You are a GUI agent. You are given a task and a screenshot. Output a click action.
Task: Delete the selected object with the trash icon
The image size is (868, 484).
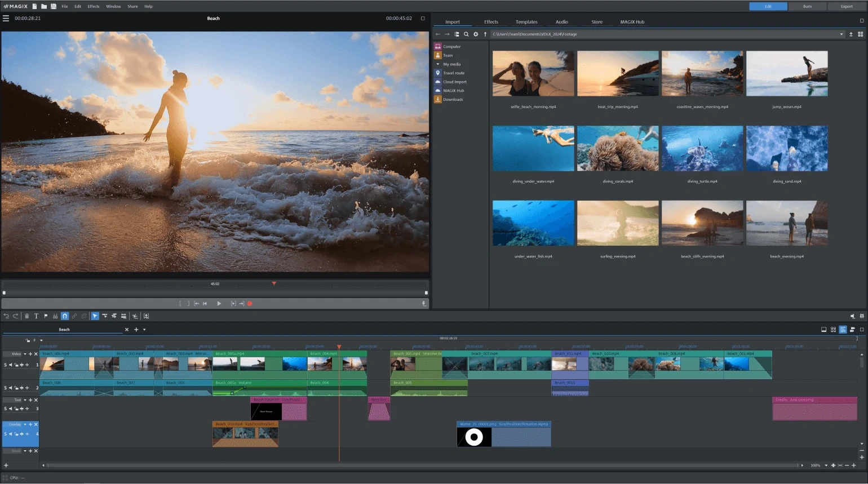pos(26,317)
